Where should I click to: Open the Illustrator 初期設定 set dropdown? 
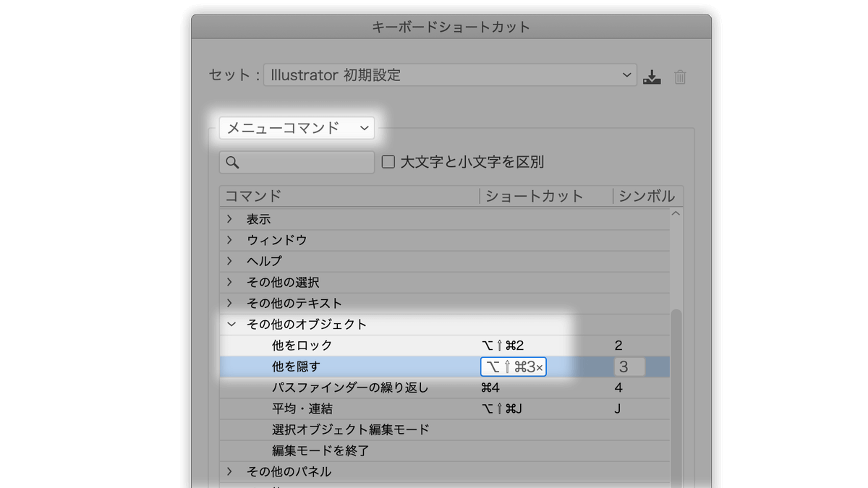450,74
